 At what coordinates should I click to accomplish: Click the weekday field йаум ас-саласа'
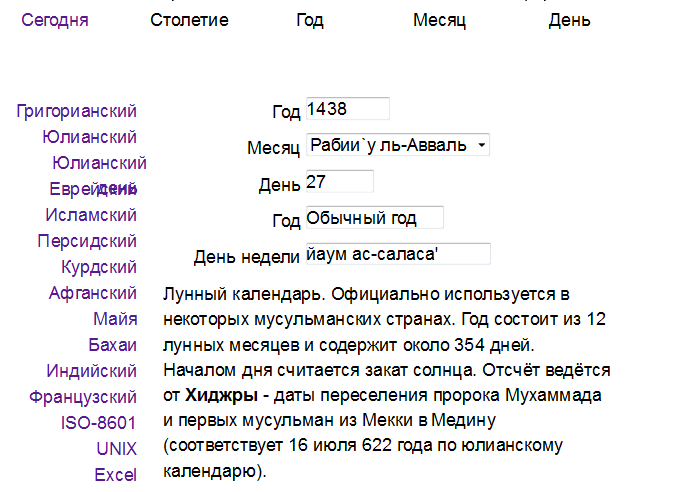[x=397, y=254]
